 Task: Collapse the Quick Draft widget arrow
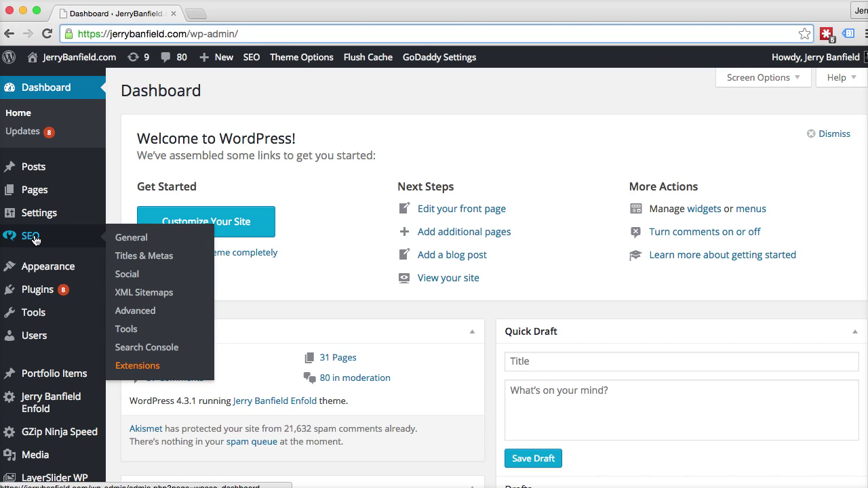point(854,331)
